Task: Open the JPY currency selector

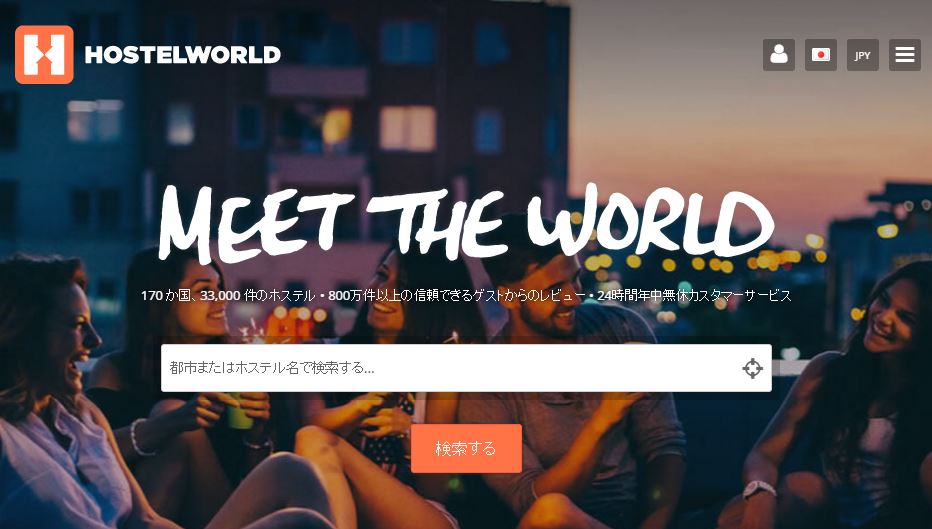Action: [862, 55]
